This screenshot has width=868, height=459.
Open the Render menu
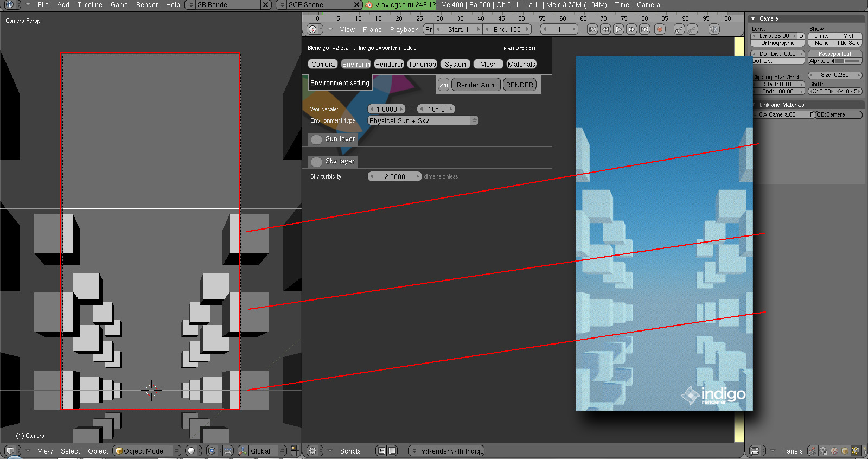pyautogui.click(x=146, y=5)
